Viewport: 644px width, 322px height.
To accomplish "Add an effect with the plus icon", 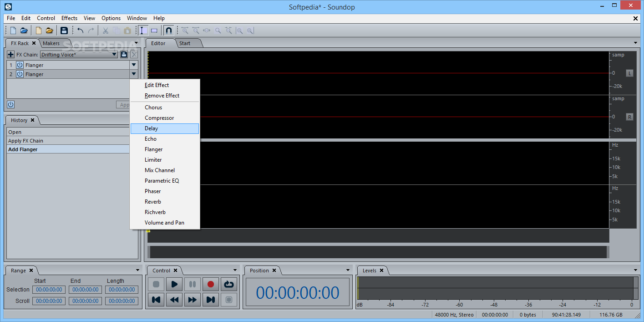I will click(11, 55).
